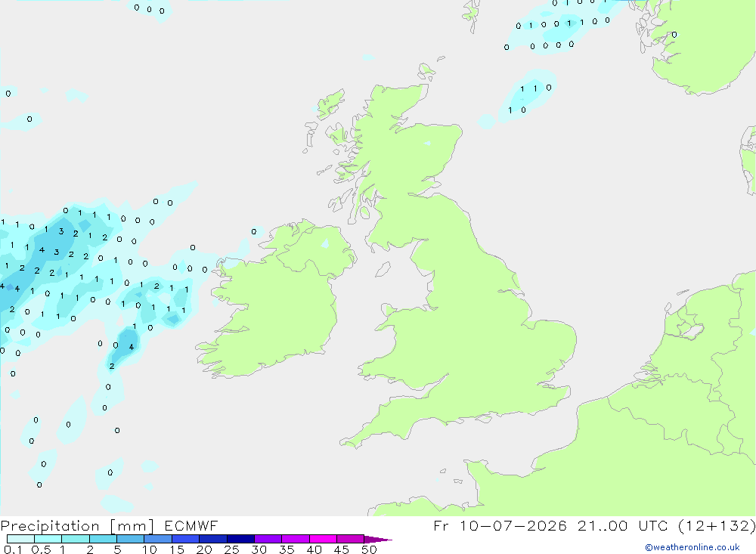Click the 15–20 mm legend color swatch
This screenshot has width=756, height=554.
tap(185, 539)
